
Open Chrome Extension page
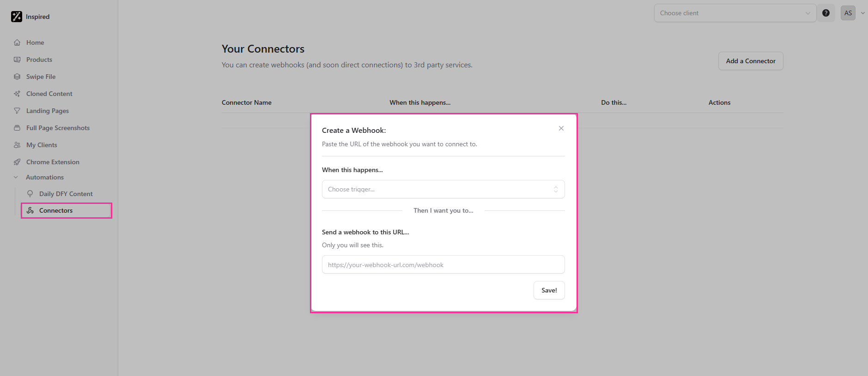pyautogui.click(x=53, y=162)
